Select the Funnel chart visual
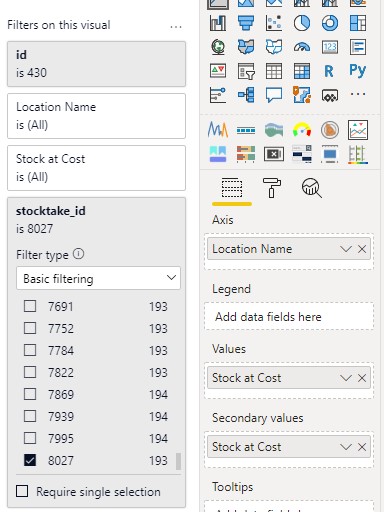This screenshot has width=384, height=512. [246, 23]
